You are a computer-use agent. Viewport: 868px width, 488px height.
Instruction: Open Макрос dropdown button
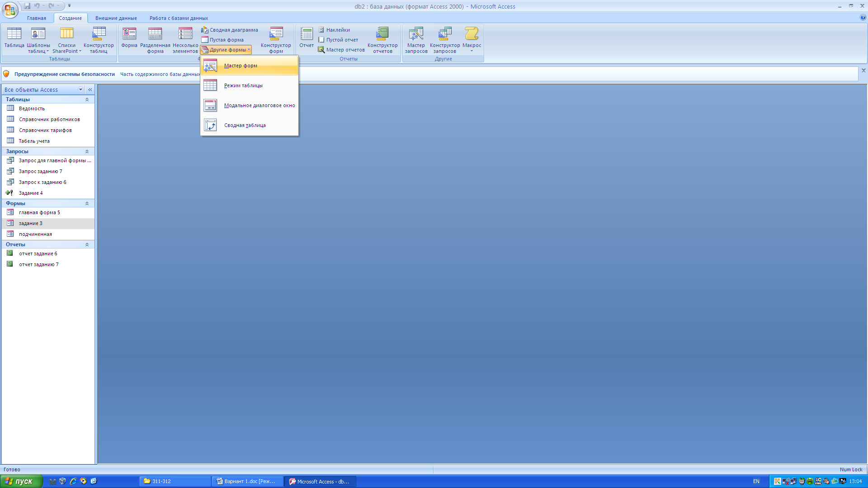pyautogui.click(x=472, y=40)
